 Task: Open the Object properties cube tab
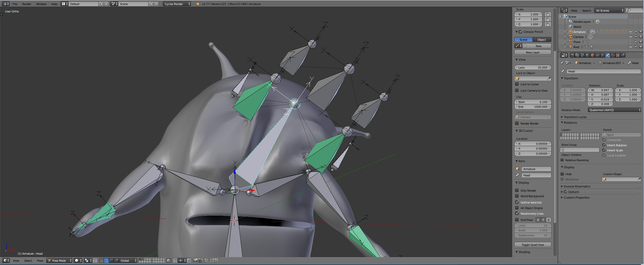coord(592,55)
